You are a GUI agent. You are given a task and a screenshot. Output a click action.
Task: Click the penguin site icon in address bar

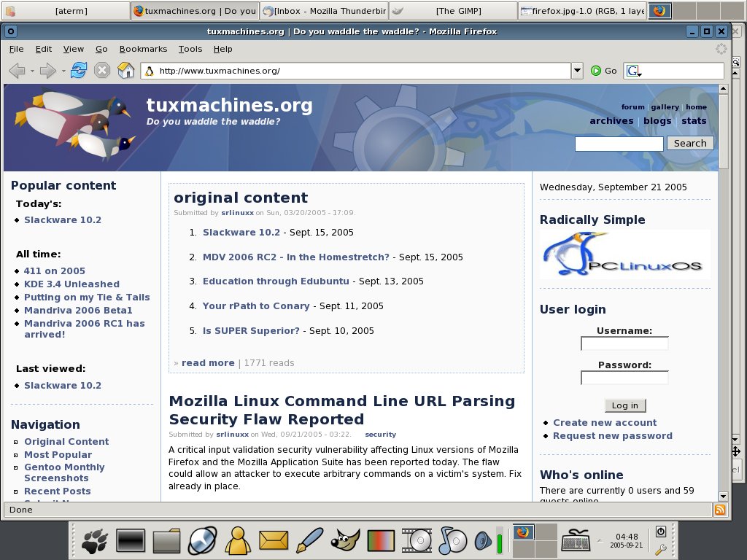coord(149,71)
